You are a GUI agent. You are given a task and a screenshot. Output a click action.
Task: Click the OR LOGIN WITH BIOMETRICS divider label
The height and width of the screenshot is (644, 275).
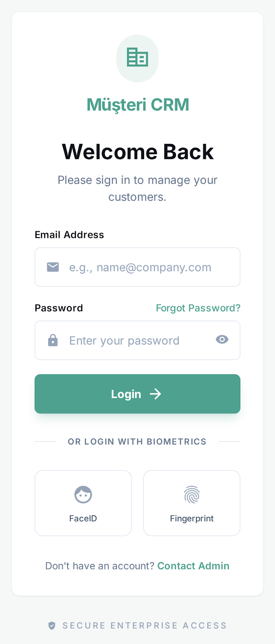click(137, 441)
